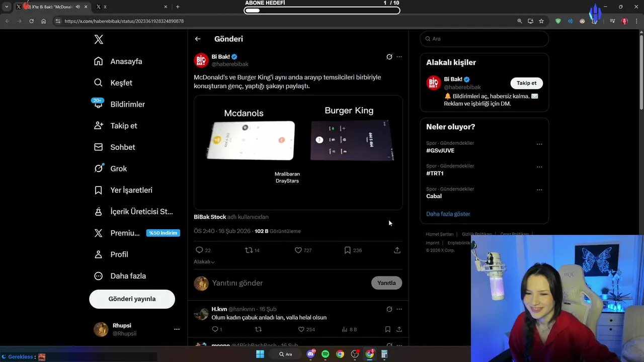644x362 pixels.
Task: Bookmark this page with the star
Action: tap(541, 21)
